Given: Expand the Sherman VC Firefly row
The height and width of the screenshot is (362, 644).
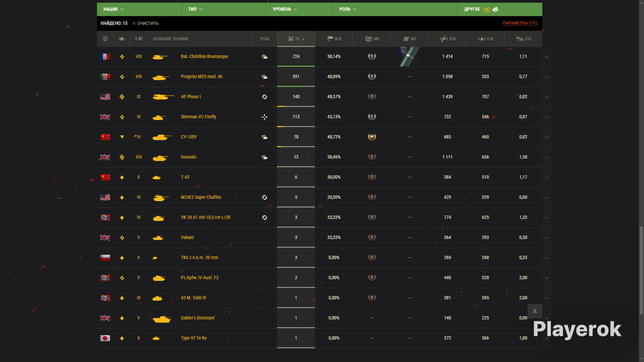Looking at the screenshot, I should (x=547, y=117).
